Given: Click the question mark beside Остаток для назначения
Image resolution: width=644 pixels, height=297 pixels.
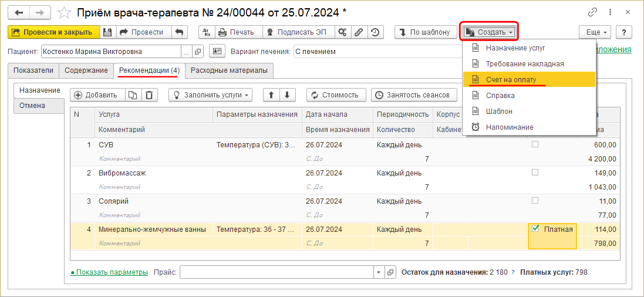Looking at the screenshot, I should pos(512,272).
